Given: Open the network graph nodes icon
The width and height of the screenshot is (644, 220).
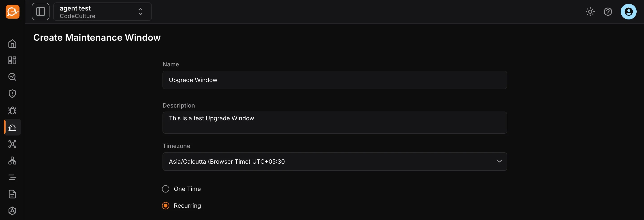Looking at the screenshot, I should point(12,144).
